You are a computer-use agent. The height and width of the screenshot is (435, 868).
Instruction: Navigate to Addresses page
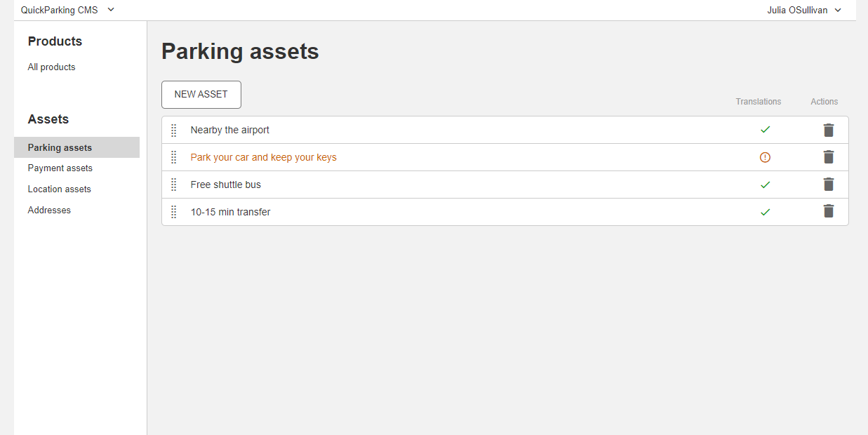49,210
